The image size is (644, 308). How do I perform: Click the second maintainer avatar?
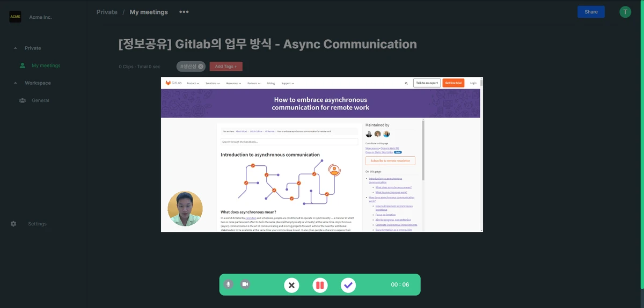[x=377, y=134]
